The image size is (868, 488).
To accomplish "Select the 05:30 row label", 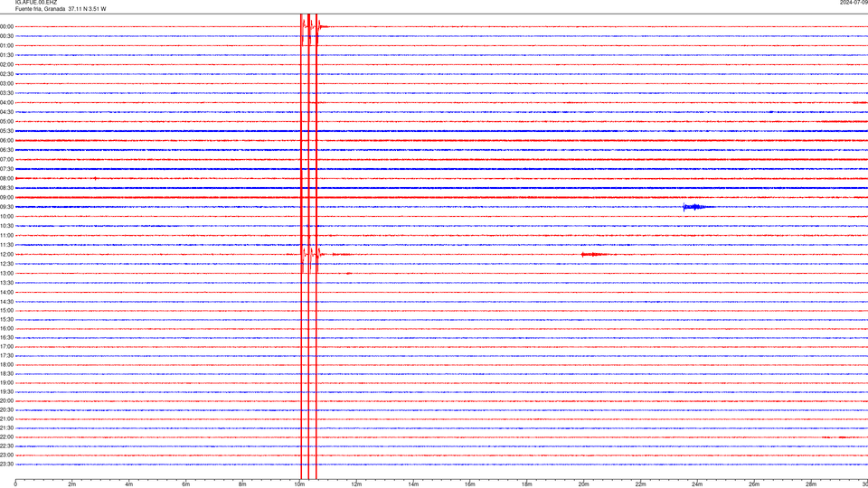I will pyautogui.click(x=6, y=131).
